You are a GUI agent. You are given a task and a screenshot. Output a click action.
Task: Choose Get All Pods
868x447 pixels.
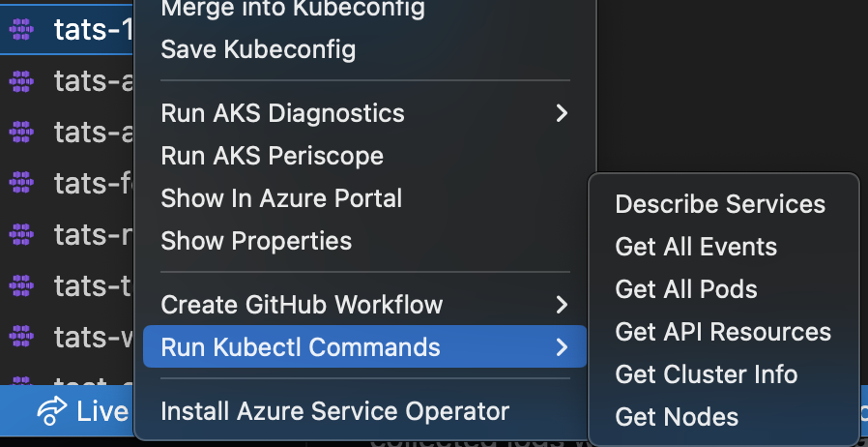coord(686,289)
